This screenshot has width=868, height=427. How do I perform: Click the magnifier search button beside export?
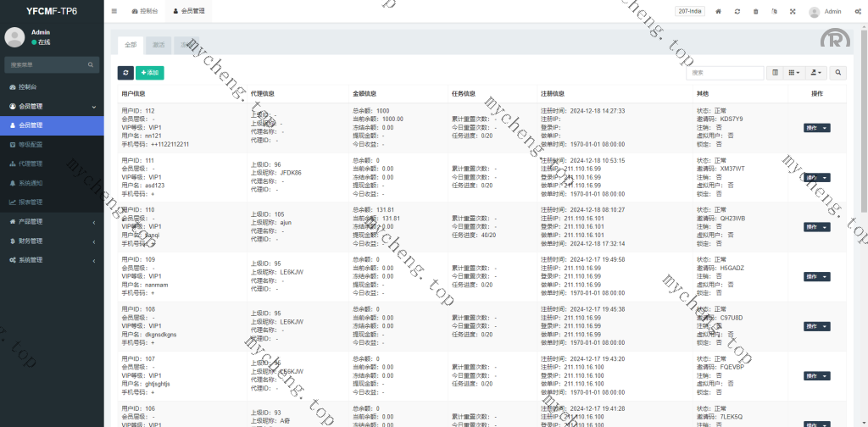click(x=837, y=74)
